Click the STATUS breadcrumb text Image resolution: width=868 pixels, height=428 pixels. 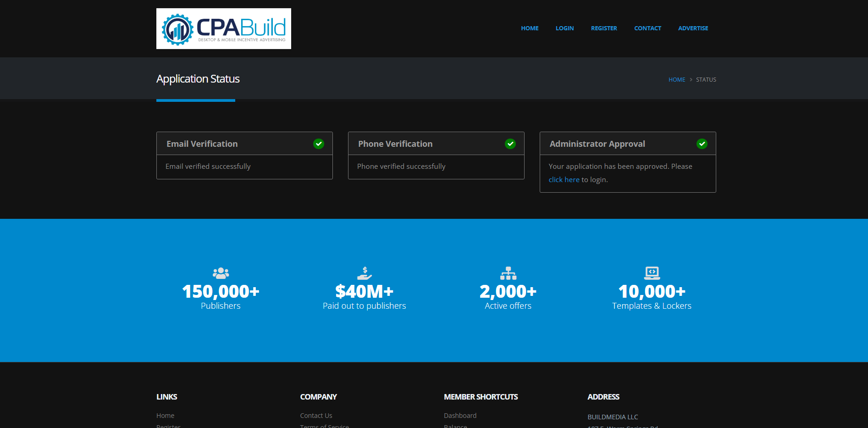pyautogui.click(x=706, y=80)
